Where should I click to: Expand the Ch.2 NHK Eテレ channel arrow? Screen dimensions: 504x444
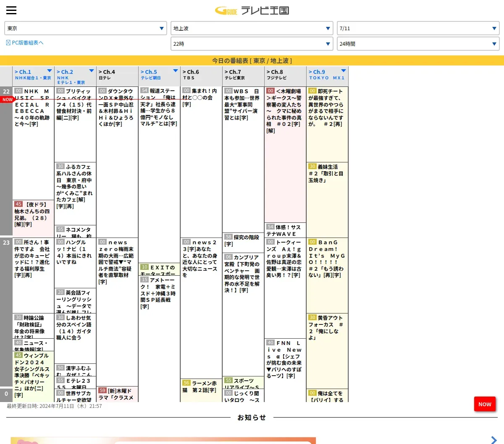pos(92,71)
